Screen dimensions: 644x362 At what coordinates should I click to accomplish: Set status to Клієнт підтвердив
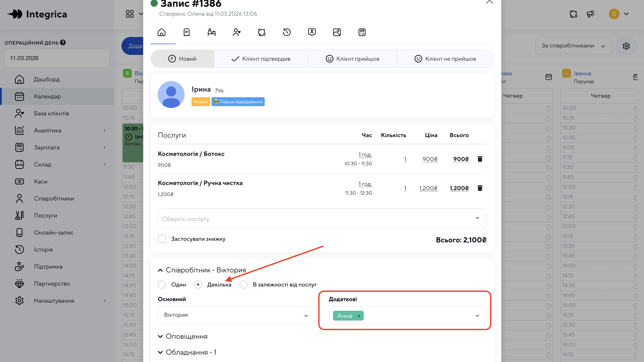pos(261,59)
